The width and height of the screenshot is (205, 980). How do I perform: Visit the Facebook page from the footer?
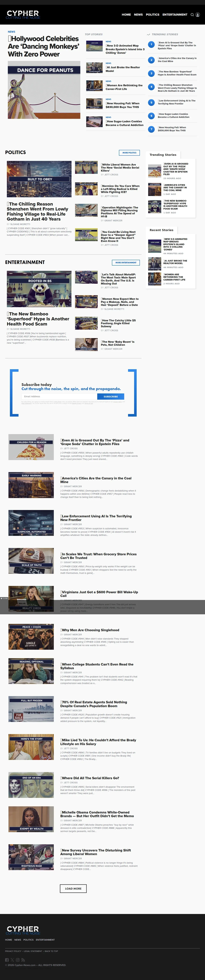7,960
